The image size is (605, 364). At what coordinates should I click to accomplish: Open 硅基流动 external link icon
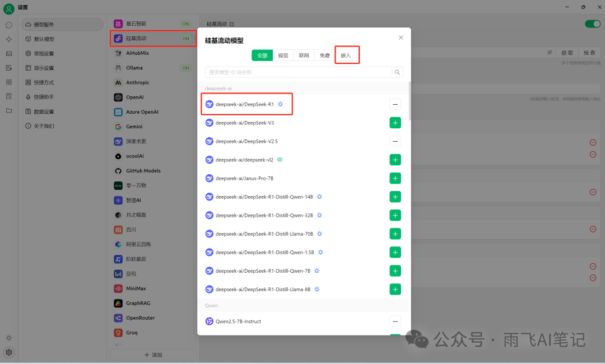231,24
